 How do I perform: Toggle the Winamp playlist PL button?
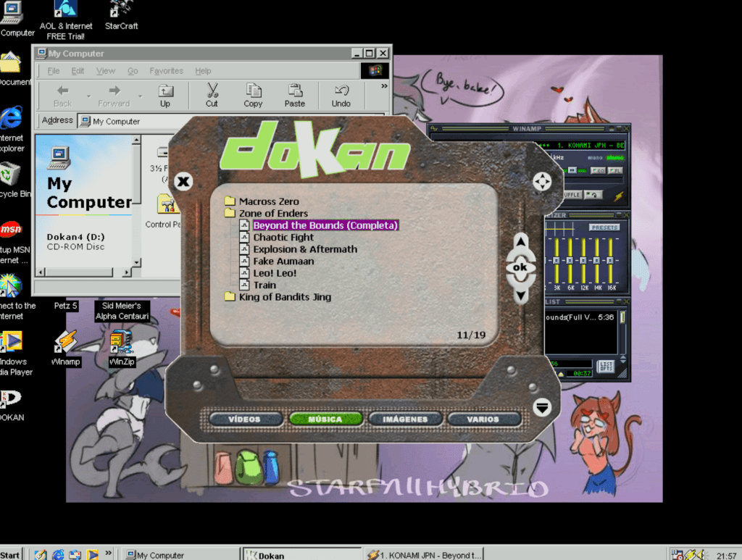coord(615,170)
